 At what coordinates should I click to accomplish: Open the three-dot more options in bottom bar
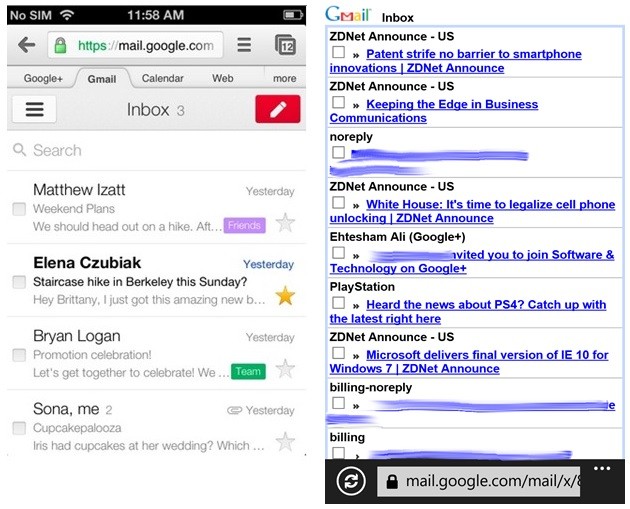click(x=601, y=468)
